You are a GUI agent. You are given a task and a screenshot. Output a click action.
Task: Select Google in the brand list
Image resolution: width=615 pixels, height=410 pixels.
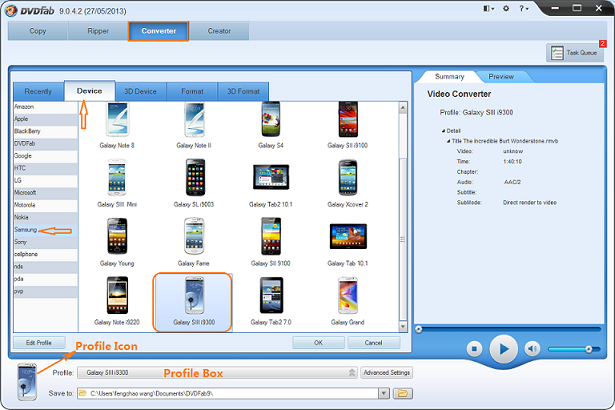[x=45, y=156]
